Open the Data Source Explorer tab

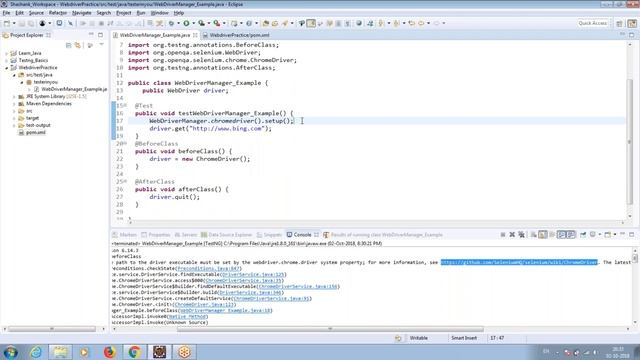226,235
